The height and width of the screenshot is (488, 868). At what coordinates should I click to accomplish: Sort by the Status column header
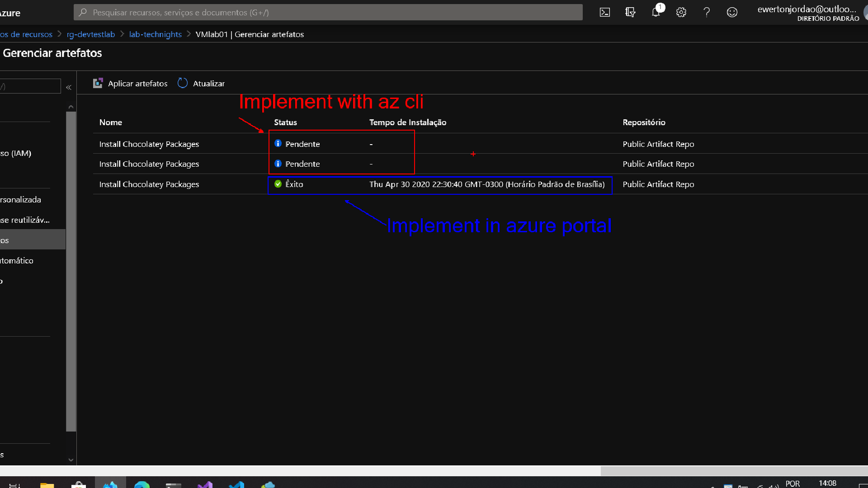[285, 122]
